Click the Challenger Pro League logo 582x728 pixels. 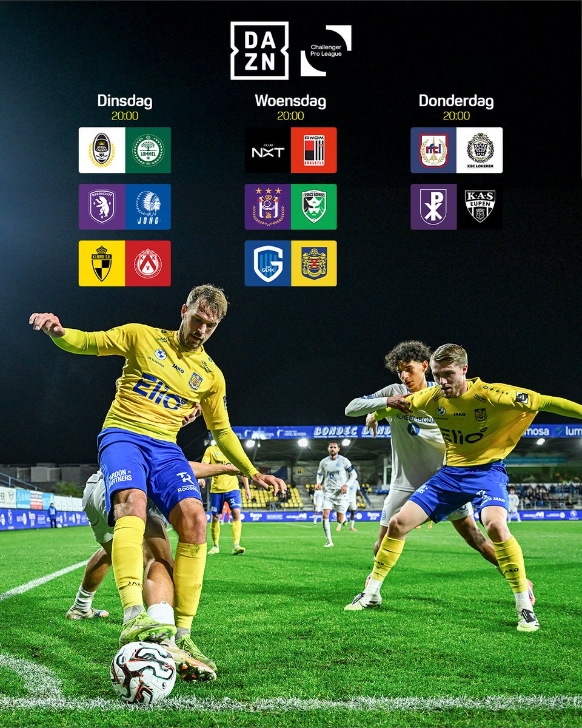[x=326, y=50]
